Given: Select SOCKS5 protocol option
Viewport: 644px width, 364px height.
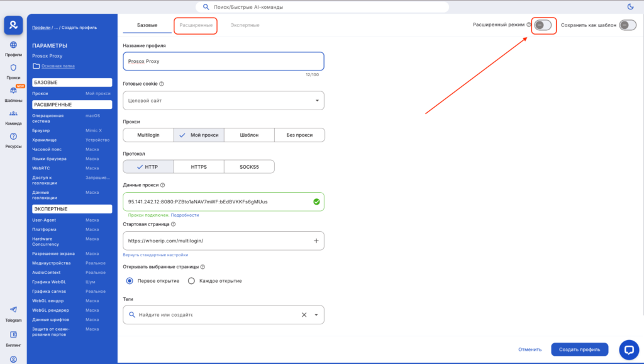Looking at the screenshot, I should tap(248, 167).
